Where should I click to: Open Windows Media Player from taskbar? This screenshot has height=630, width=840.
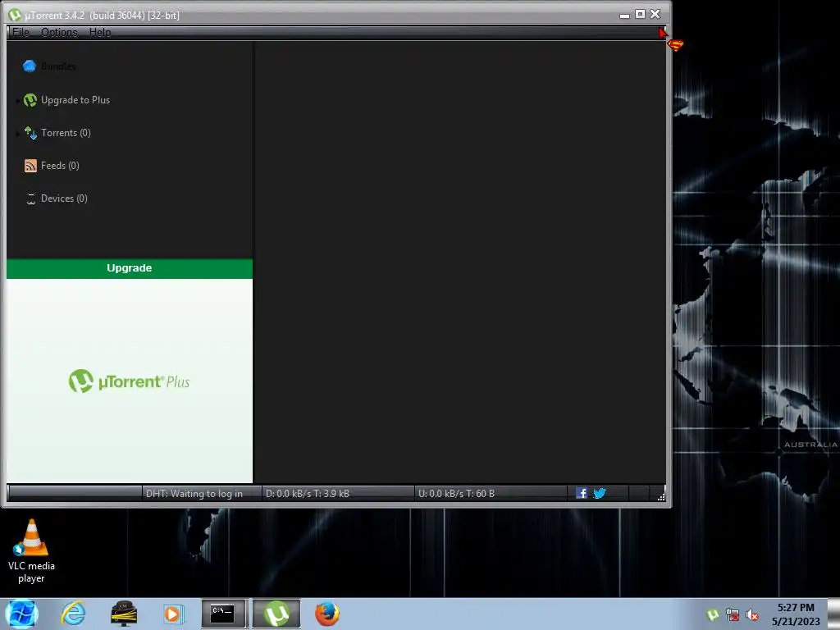[172, 614]
